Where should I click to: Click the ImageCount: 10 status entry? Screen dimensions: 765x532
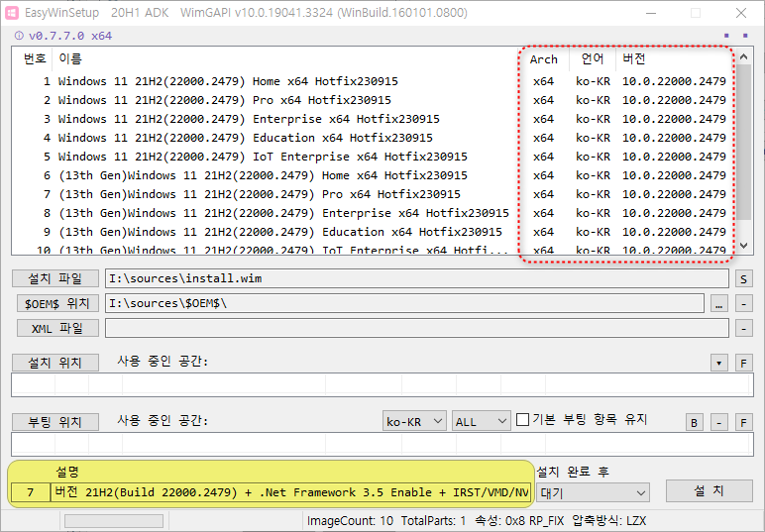pos(350,521)
